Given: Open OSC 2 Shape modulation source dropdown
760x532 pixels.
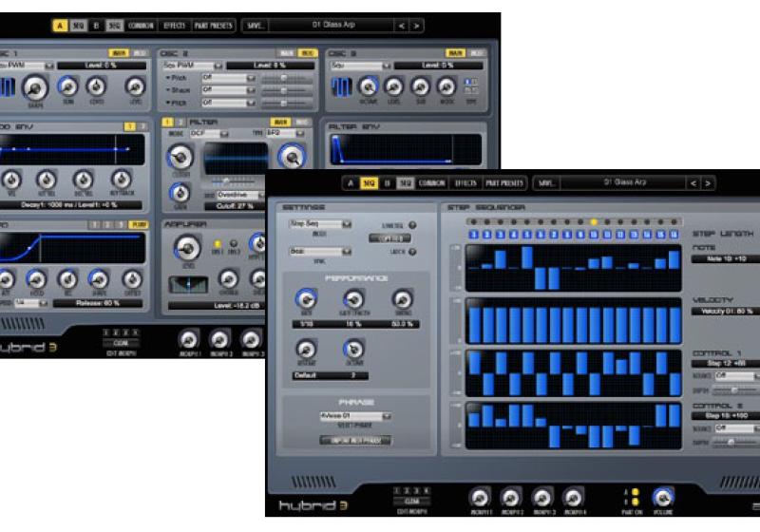Looking at the screenshot, I should [x=228, y=90].
